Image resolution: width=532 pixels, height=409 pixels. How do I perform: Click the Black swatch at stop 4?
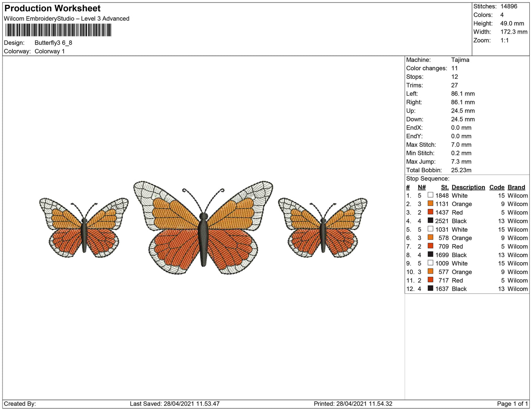(430, 221)
